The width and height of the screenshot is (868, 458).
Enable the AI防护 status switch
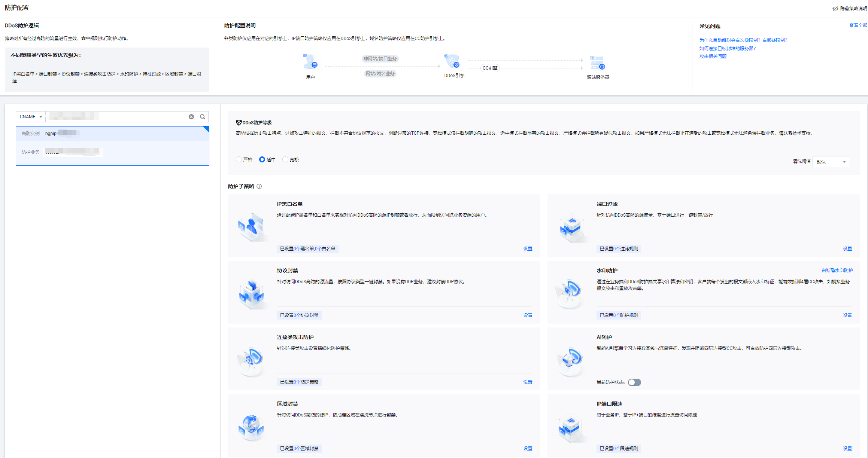[x=634, y=382]
